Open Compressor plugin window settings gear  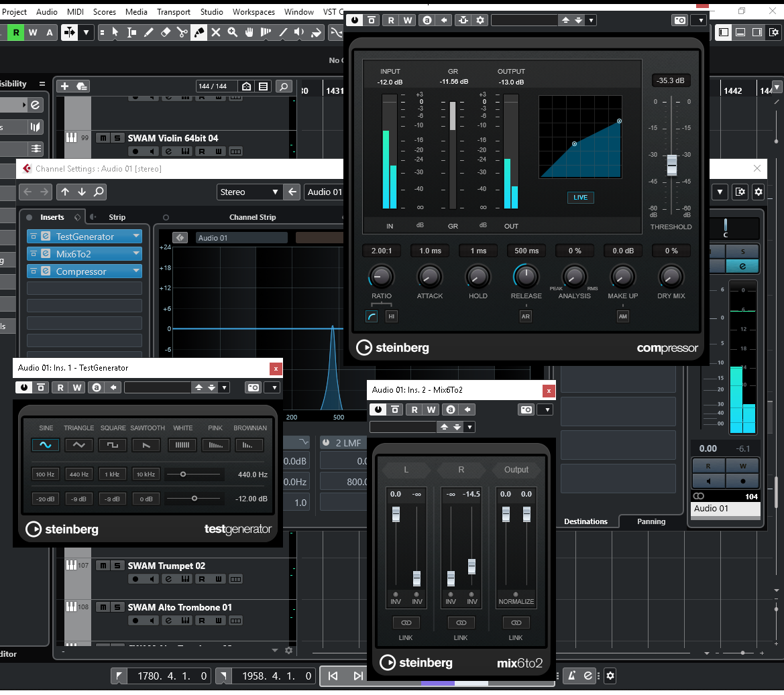[480, 20]
